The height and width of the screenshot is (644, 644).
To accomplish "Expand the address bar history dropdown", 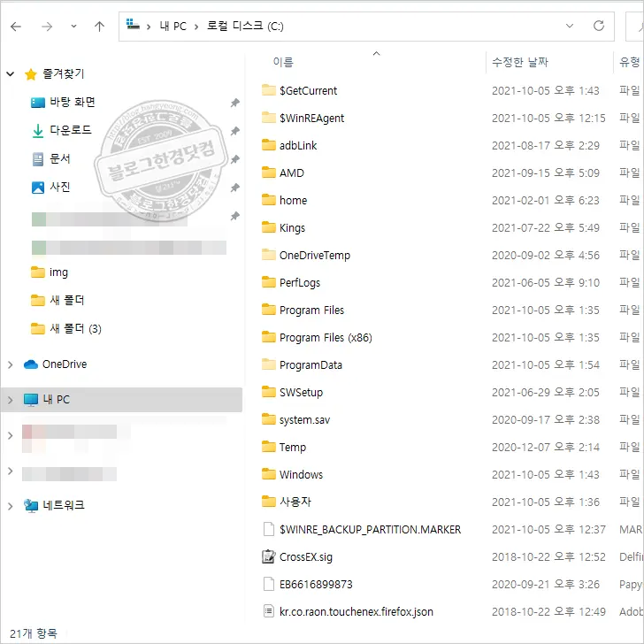I will tap(570, 26).
